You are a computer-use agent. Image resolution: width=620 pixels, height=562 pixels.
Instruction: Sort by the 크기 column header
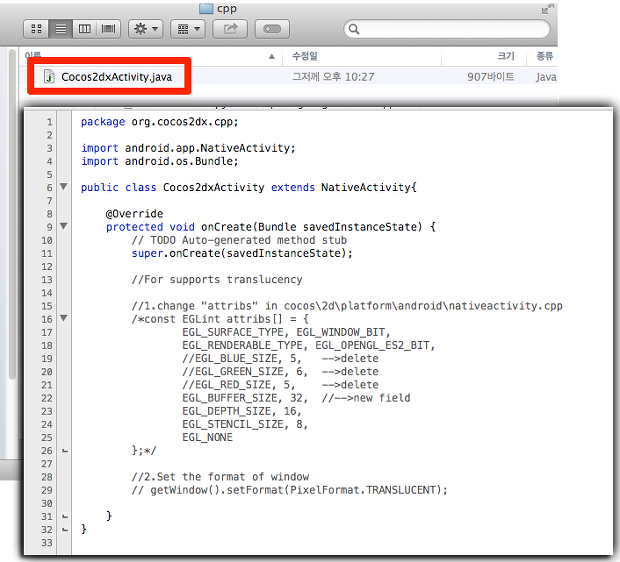click(506, 56)
